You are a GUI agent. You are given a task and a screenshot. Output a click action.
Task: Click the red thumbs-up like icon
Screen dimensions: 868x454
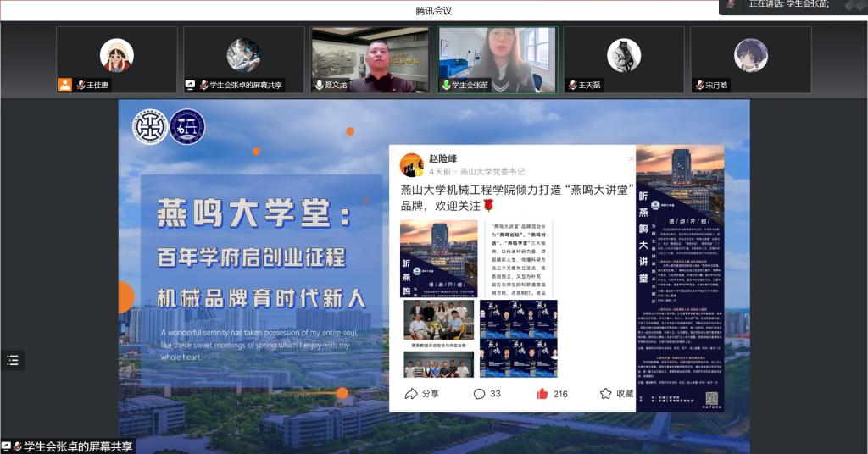coord(542,394)
